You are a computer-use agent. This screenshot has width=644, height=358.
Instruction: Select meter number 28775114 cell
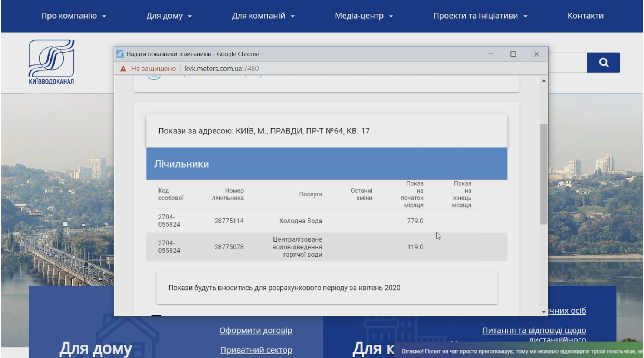tap(229, 221)
